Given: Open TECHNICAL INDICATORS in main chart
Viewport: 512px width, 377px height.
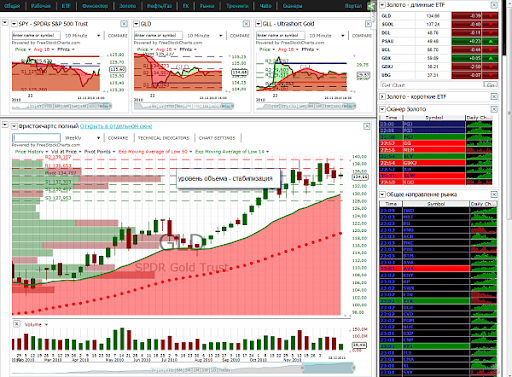Looking at the screenshot, I should 163,138.
